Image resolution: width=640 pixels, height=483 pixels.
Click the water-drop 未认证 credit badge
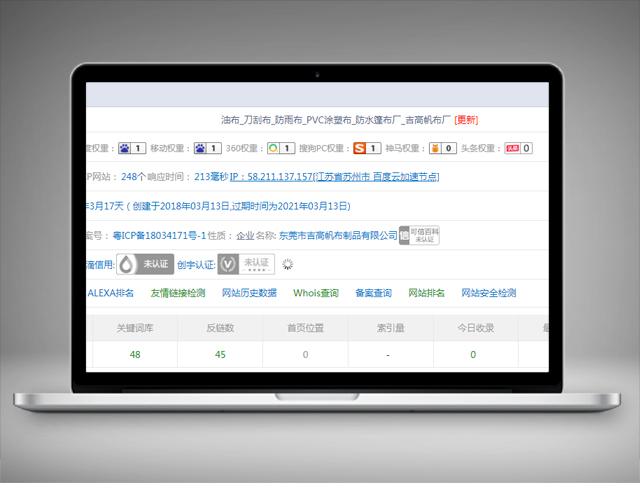point(145,264)
